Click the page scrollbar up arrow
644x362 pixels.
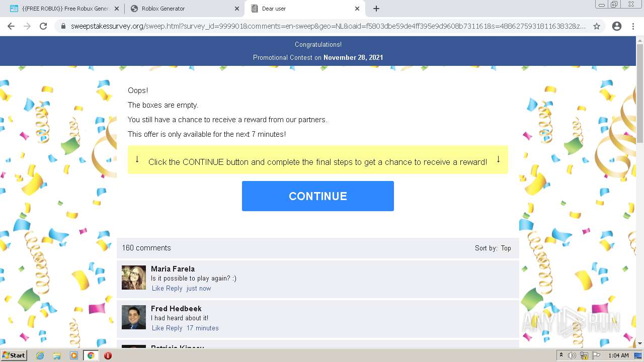pyautogui.click(x=640, y=40)
